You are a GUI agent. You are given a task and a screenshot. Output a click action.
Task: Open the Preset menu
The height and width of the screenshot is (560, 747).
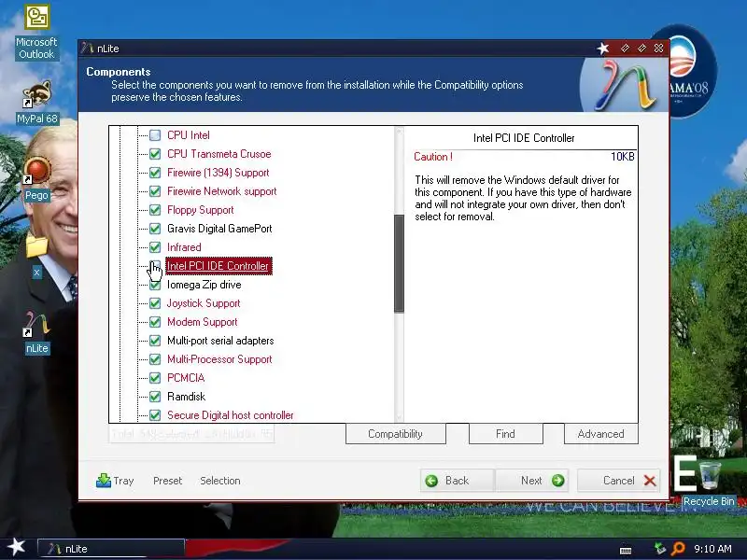click(168, 481)
